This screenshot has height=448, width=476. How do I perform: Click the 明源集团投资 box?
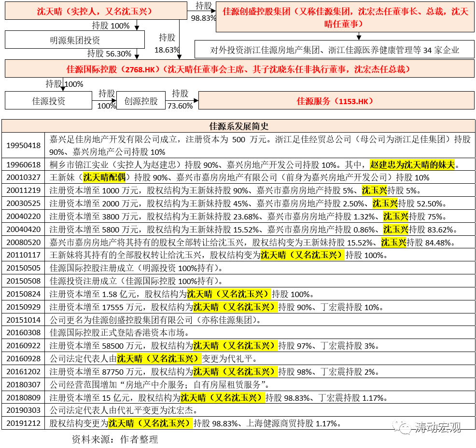(75, 40)
